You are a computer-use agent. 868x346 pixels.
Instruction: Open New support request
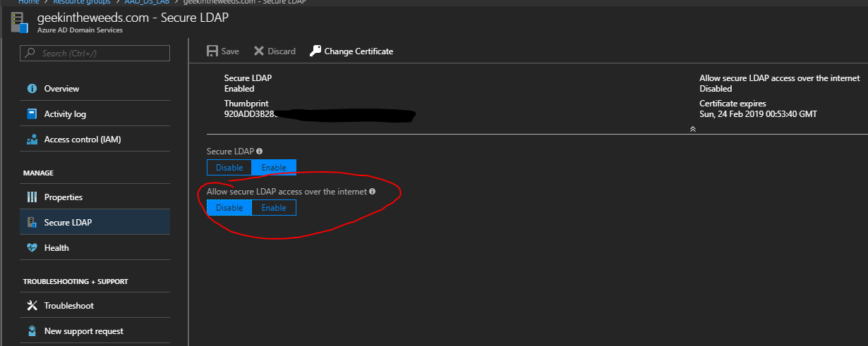pos(95,331)
